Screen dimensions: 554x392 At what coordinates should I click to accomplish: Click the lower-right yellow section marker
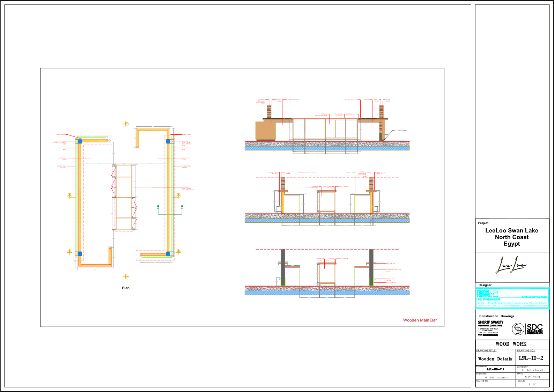[x=178, y=251]
